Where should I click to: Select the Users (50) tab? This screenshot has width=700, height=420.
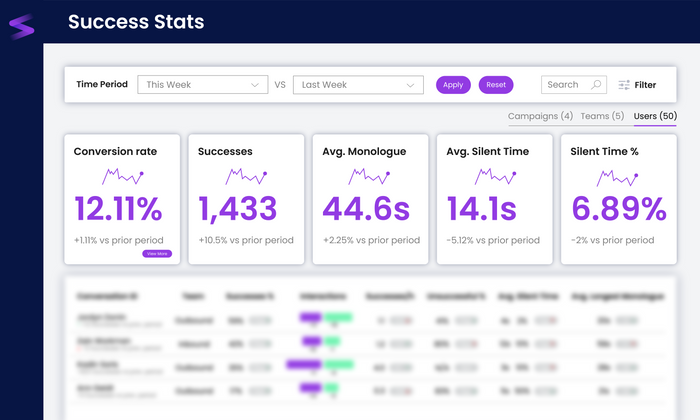pos(655,116)
